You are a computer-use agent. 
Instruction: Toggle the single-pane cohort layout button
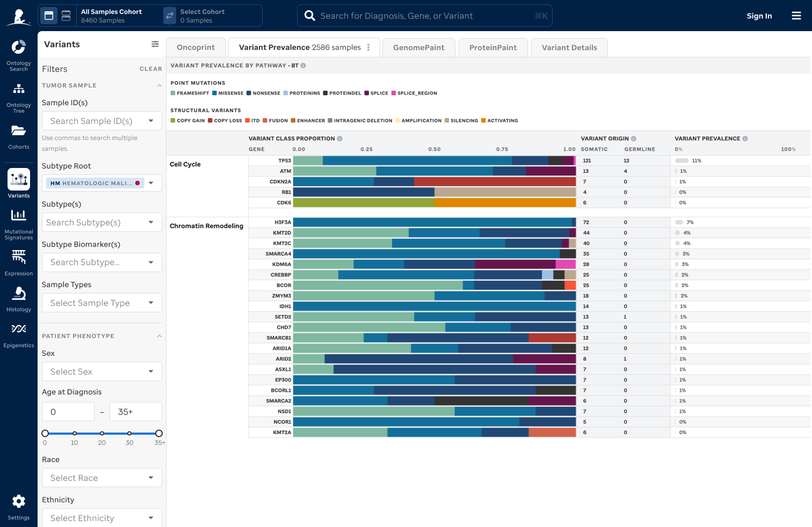pos(49,16)
